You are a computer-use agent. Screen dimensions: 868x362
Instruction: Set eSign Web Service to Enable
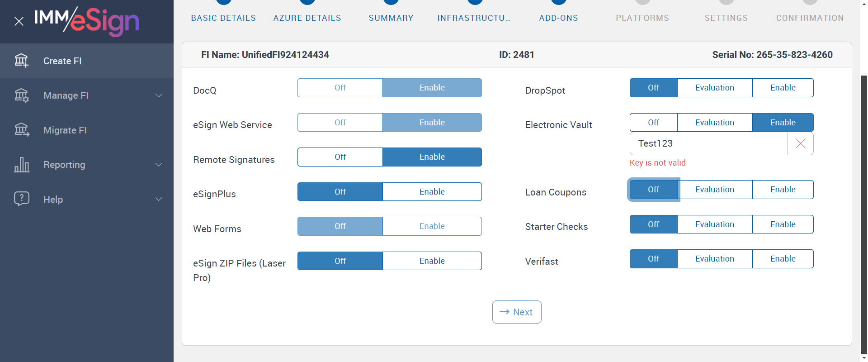[x=432, y=123]
